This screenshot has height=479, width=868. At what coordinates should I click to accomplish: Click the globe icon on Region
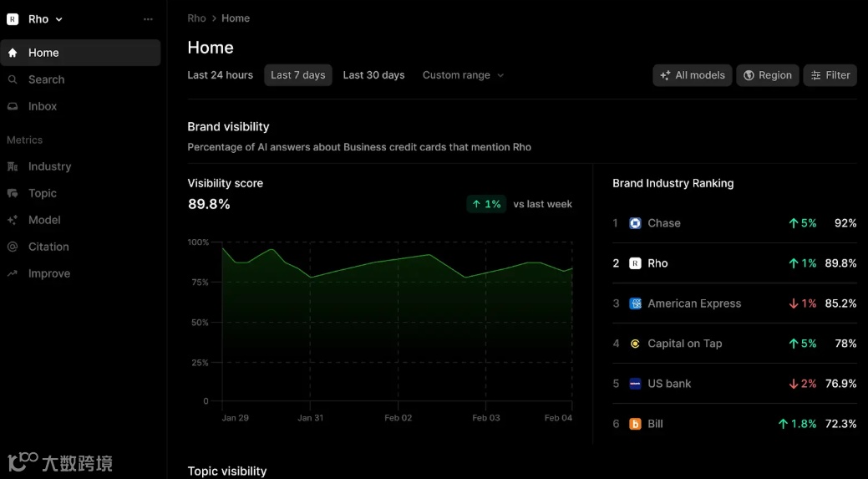[749, 75]
